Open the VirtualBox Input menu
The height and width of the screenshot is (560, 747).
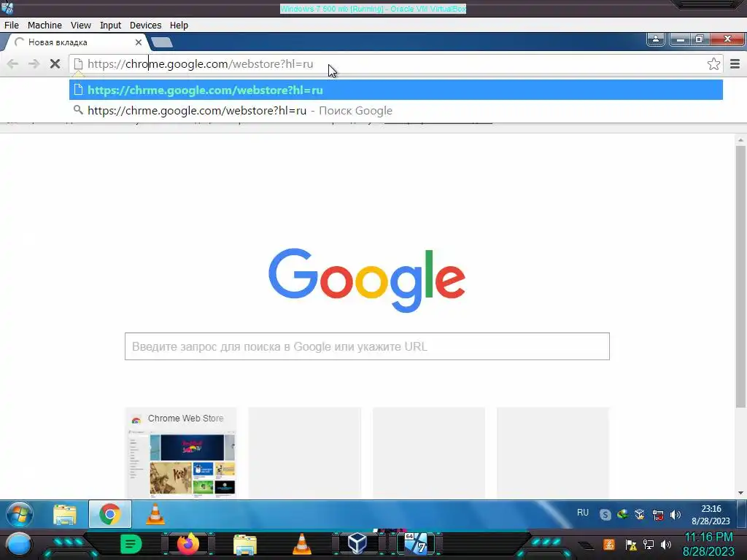point(110,26)
